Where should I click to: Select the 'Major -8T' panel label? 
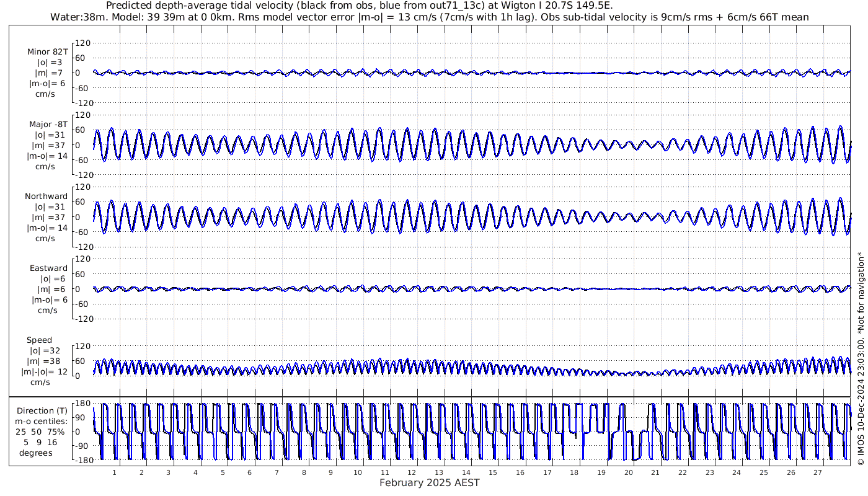pos(48,124)
